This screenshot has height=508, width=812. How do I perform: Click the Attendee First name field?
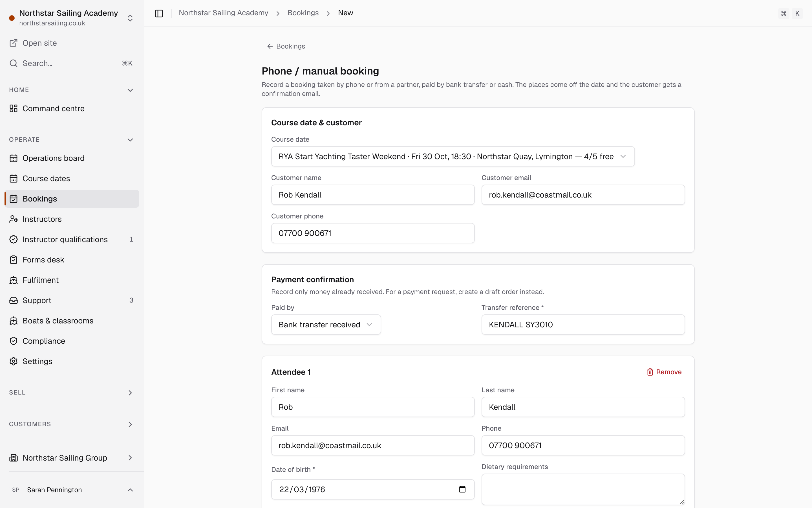pyautogui.click(x=373, y=407)
